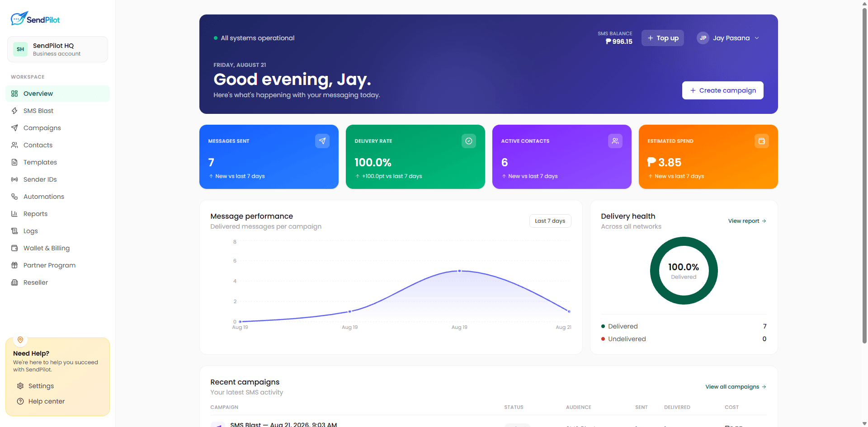Click the Reports bar chart icon
Viewport: 868px width, 427px height.
point(14,214)
